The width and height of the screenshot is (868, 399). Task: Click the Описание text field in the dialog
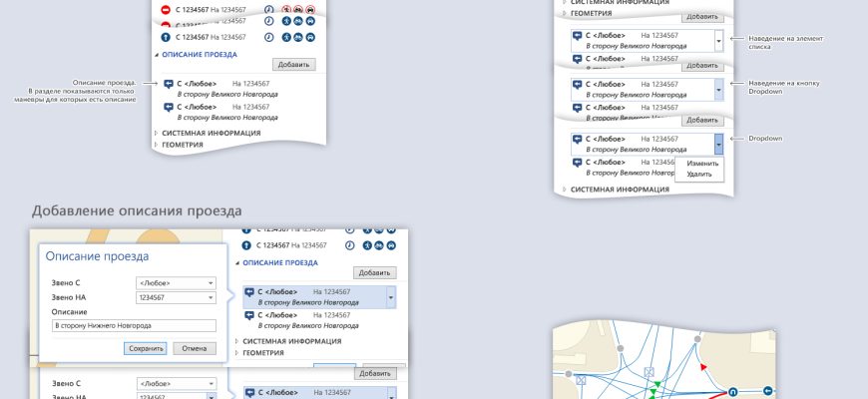tap(134, 325)
